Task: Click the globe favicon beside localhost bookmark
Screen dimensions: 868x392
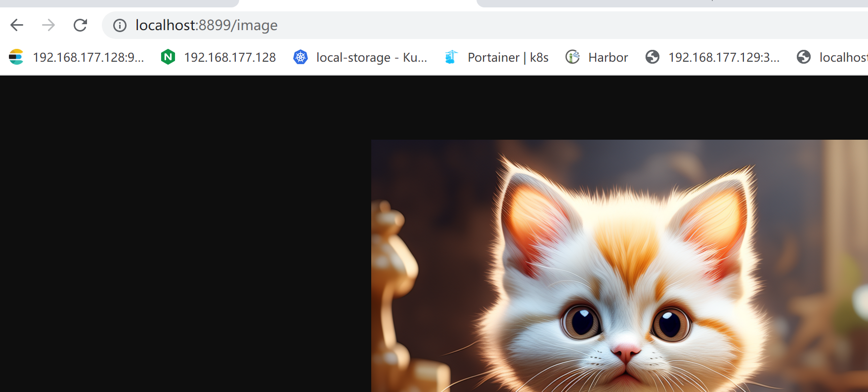Action: point(804,57)
